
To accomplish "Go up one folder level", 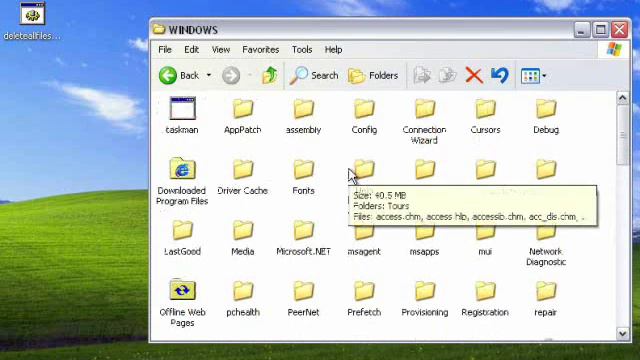I will [x=270, y=76].
